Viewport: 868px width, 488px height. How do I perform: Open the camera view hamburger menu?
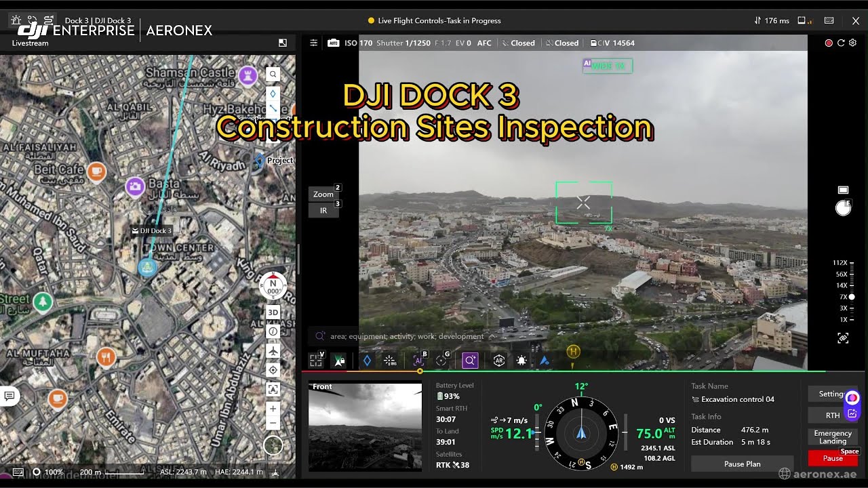tap(313, 43)
